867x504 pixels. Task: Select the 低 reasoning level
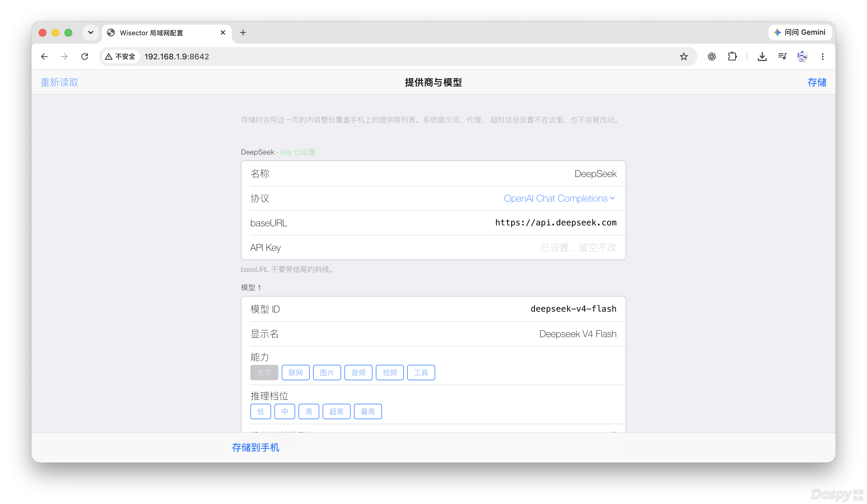click(260, 411)
